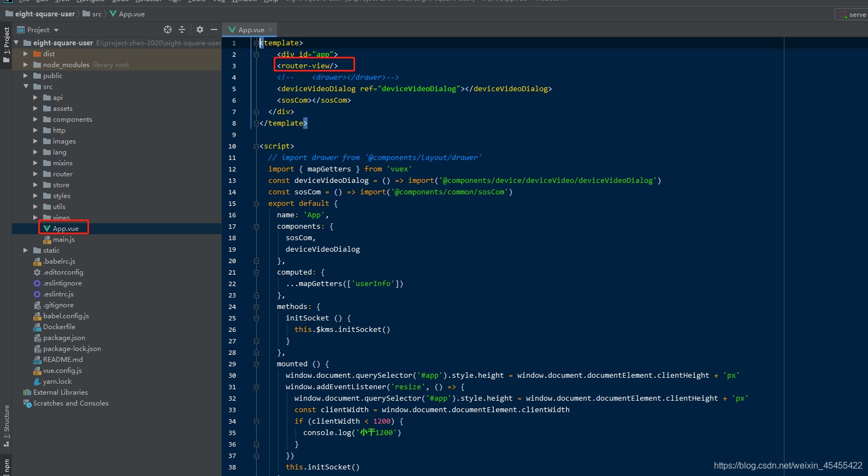Expand the public folder

point(26,75)
